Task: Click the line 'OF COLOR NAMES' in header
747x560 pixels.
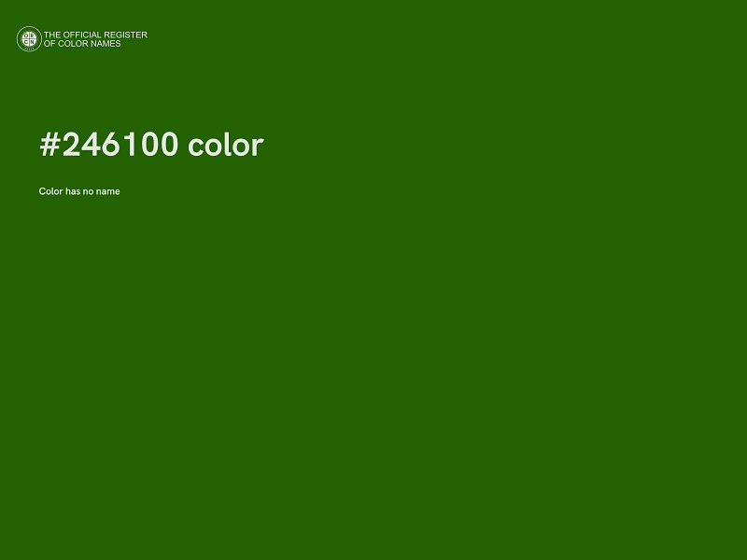Action: point(86,44)
